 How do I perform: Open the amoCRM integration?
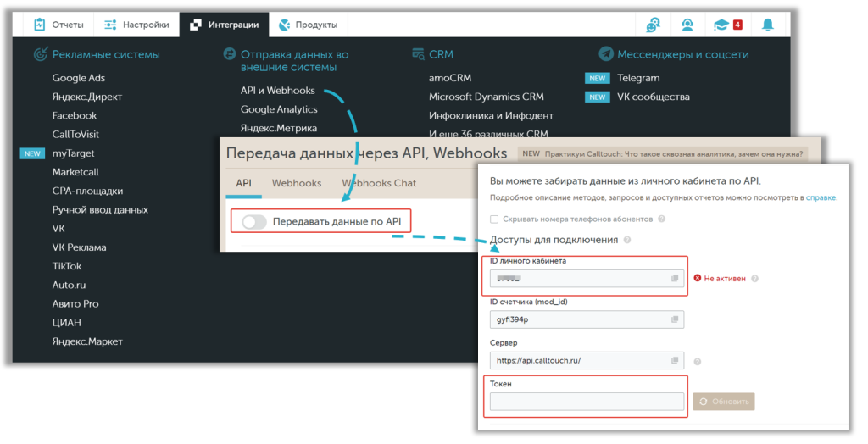pyautogui.click(x=450, y=78)
